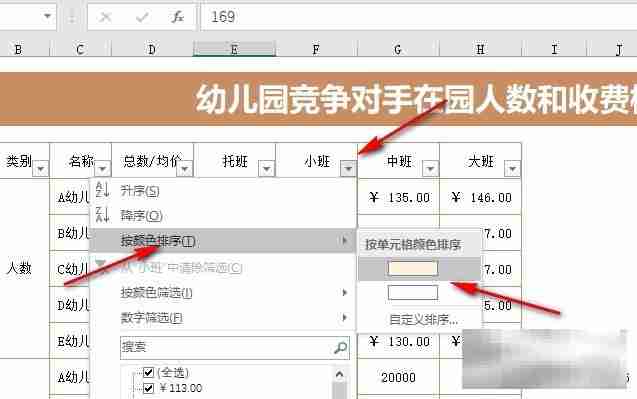This screenshot has width=637, height=399.
Task: Click the filter list scroll-up arrow
Action: [x=340, y=374]
